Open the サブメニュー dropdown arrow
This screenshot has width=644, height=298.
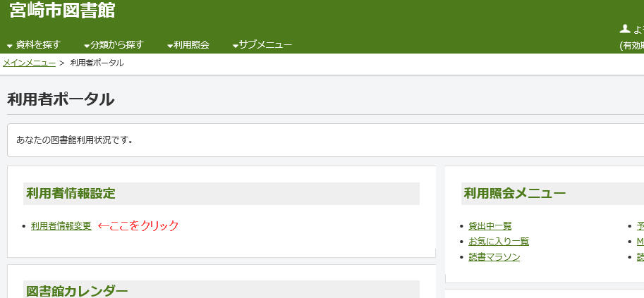click(x=236, y=46)
